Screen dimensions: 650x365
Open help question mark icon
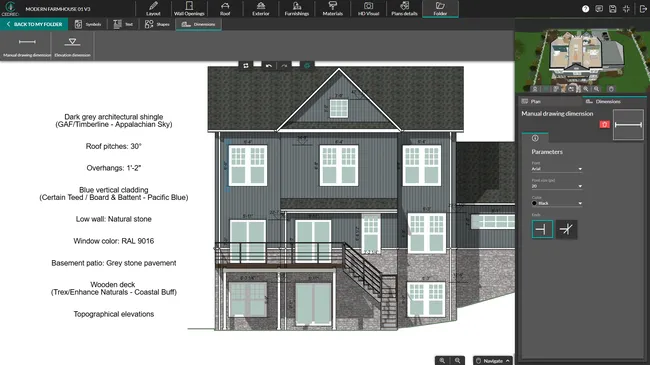pos(585,9)
